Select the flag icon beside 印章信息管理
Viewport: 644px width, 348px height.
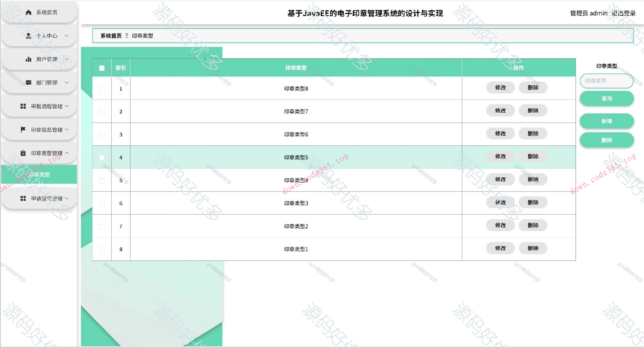(23, 129)
